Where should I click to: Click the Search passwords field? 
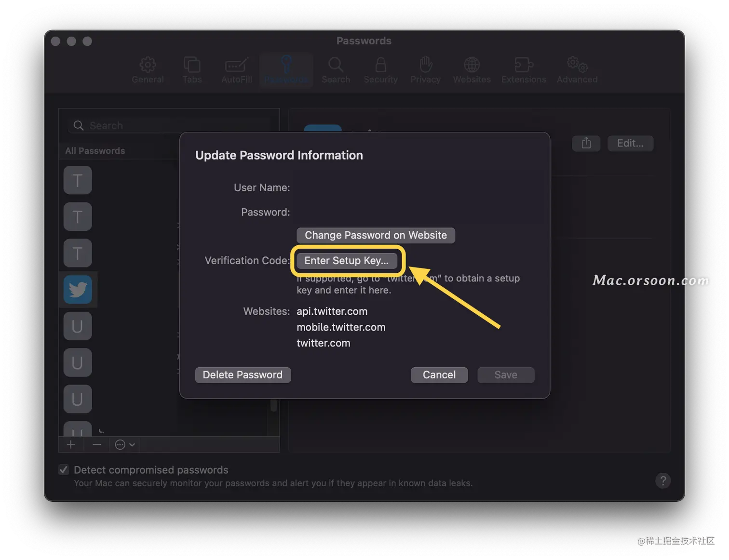pyautogui.click(x=169, y=126)
